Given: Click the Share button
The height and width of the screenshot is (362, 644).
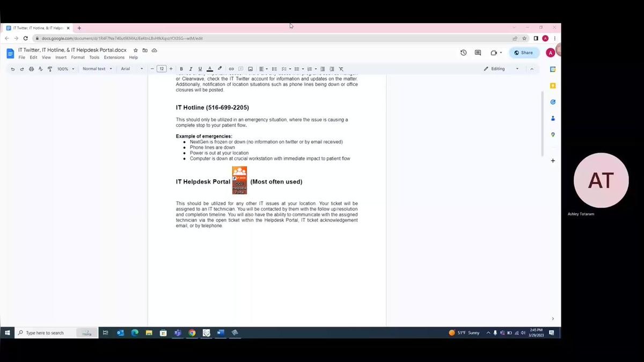Looking at the screenshot, I should [524, 53].
